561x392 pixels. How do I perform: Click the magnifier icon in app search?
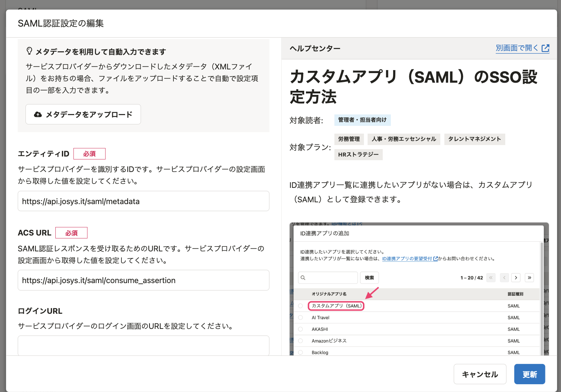click(303, 278)
